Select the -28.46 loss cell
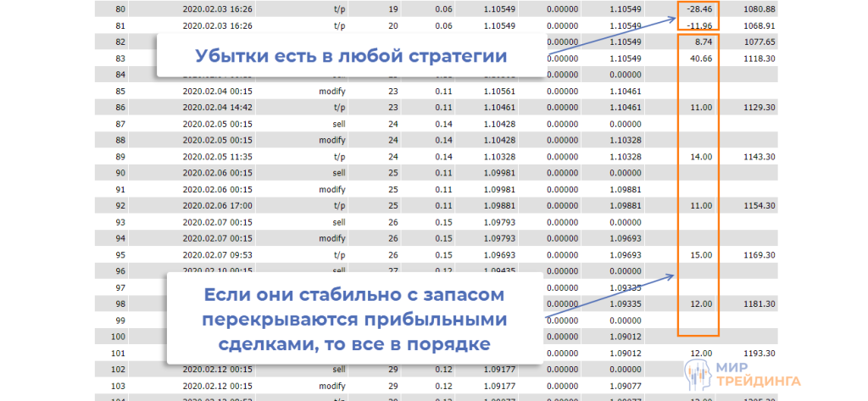 (x=699, y=9)
